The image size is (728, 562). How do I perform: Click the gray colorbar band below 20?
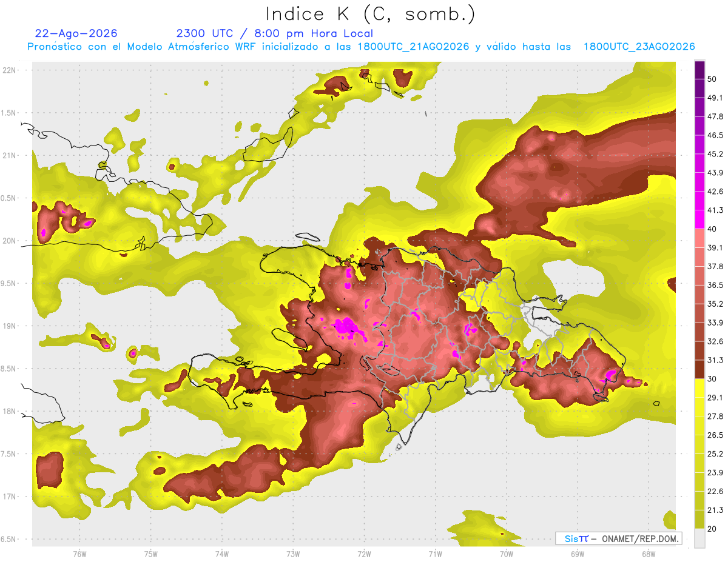[x=699, y=538]
